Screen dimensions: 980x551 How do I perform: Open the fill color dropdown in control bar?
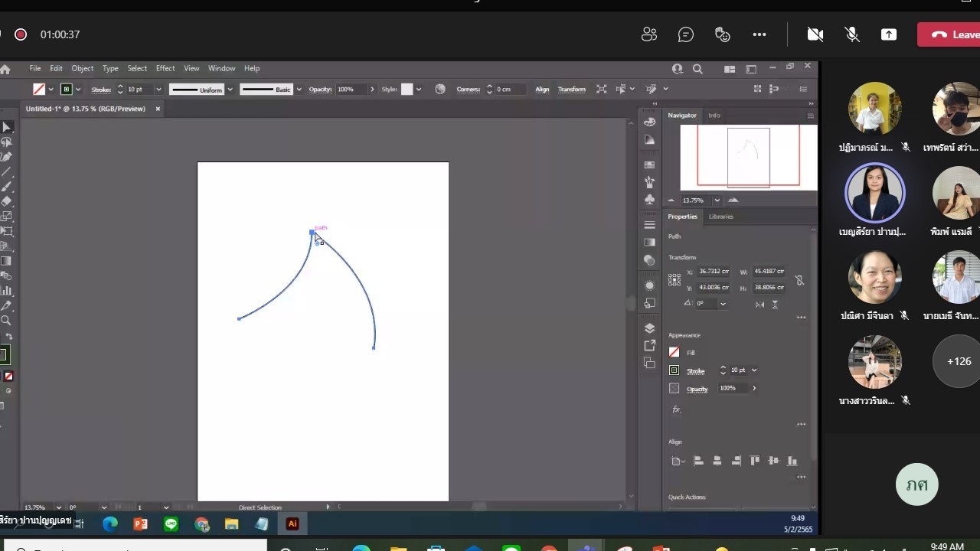(51, 90)
